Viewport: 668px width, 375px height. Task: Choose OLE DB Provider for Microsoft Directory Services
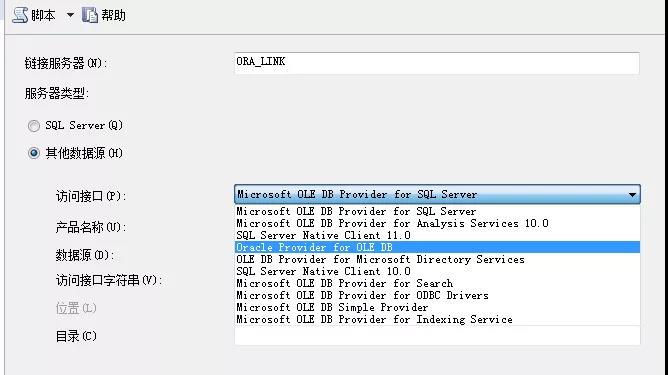[437, 259]
